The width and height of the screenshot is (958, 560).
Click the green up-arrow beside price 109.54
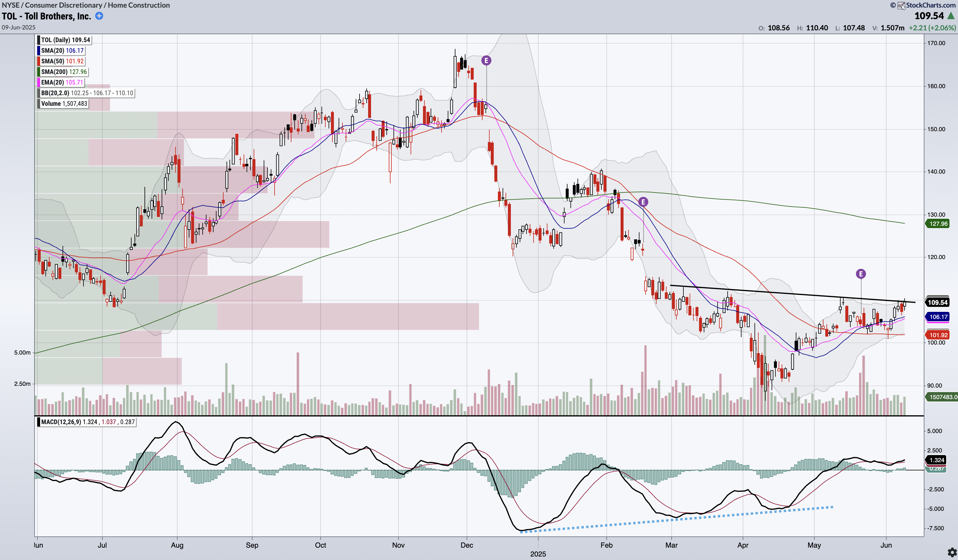951,16
